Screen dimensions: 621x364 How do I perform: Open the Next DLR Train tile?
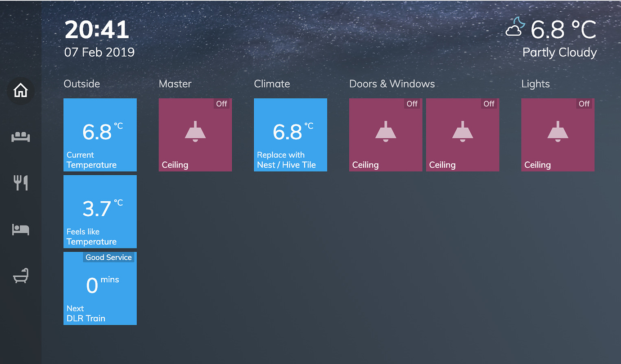[x=100, y=289]
